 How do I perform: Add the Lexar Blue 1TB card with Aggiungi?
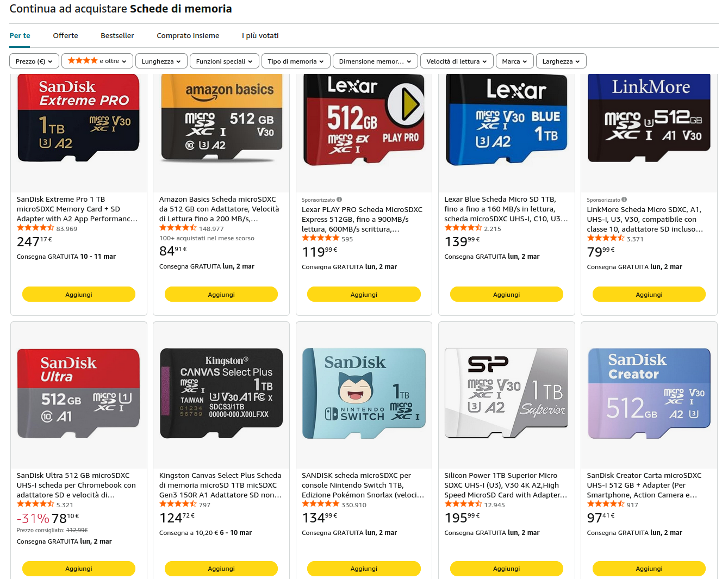(506, 295)
